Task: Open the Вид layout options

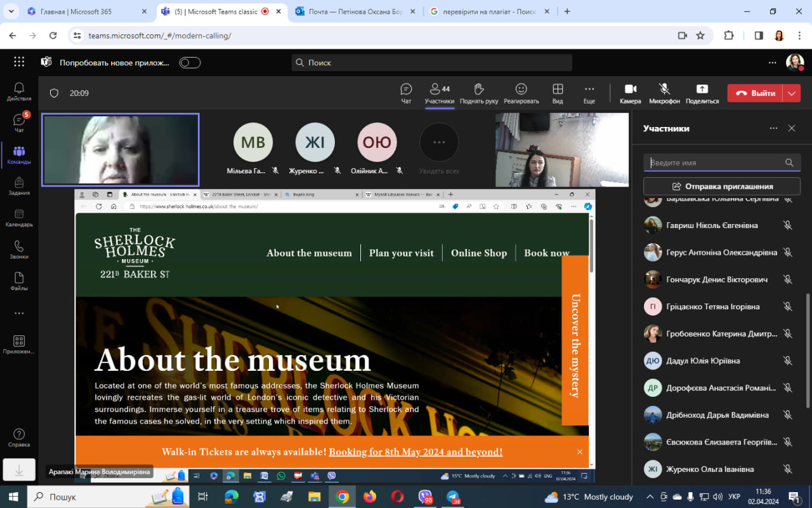Action: coord(558,93)
